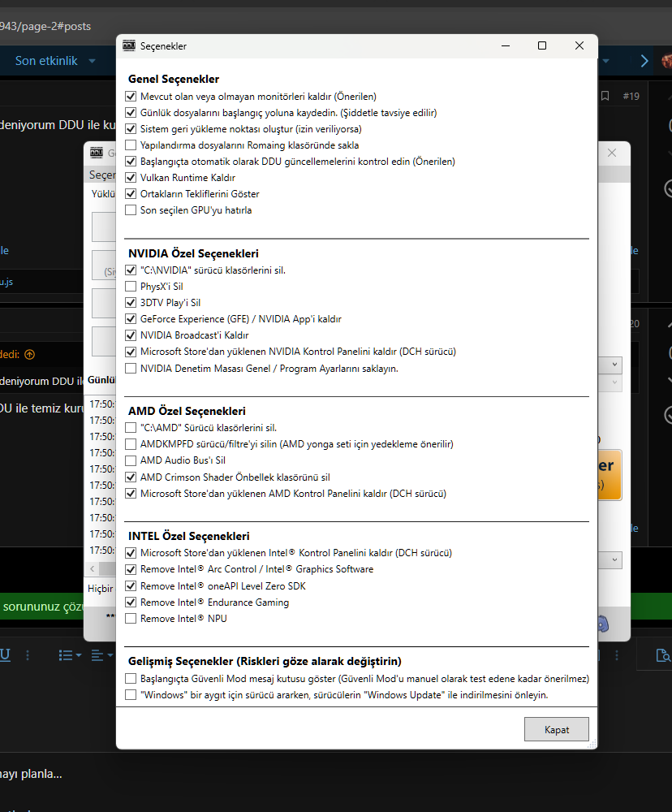Image resolution: width=672 pixels, height=812 pixels.
Task: Click the 'Seçen…' menu in background DDU window
Action: (102, 175)
